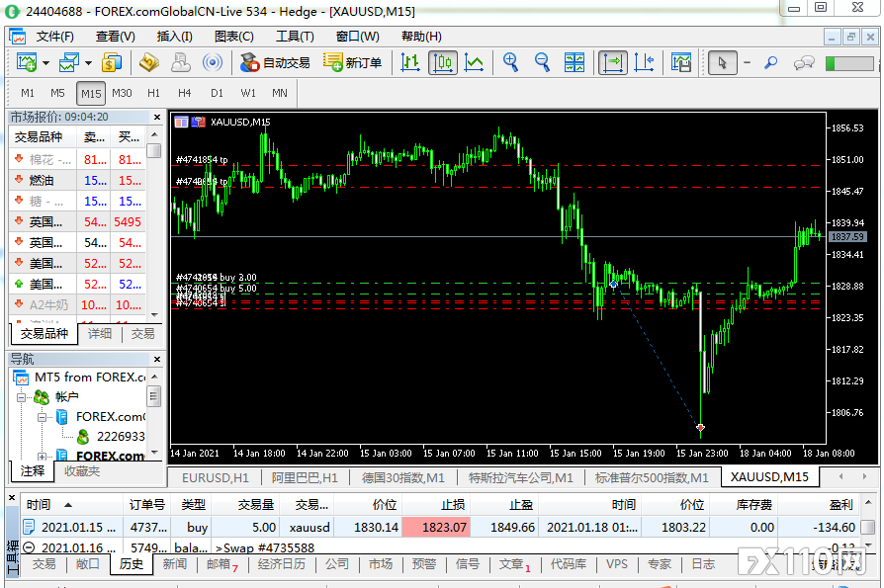Open the 文件(F) menu
The width and height of the screenshot is (884, 588).
click(54, 37)
